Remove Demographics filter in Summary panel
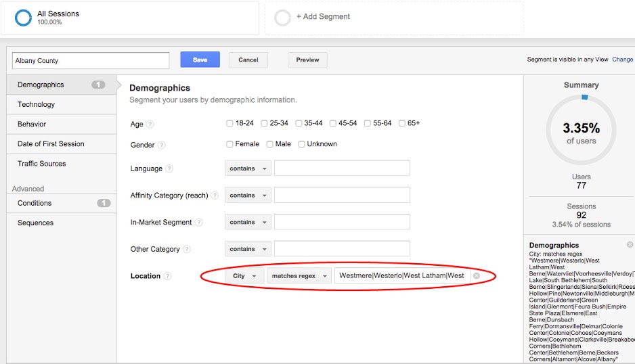The height and width of the screenshot is (364, 635). [630, 244]
